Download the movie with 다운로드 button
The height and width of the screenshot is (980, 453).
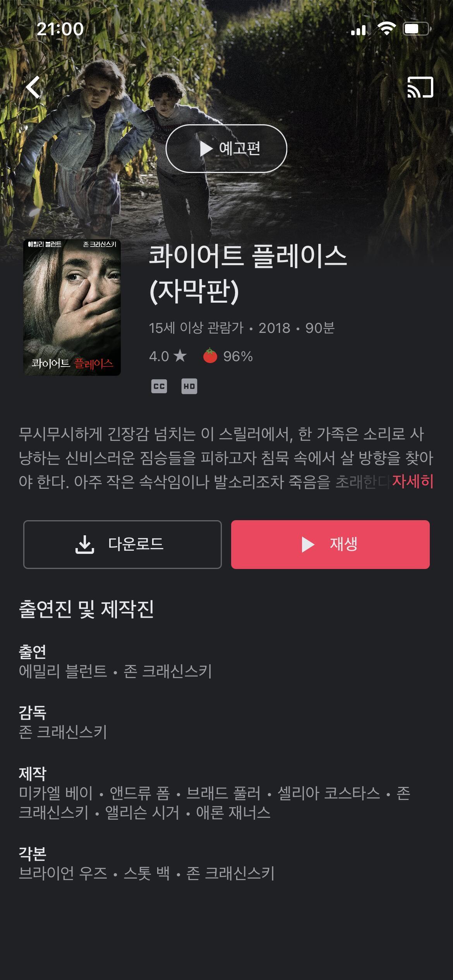[122, 545]
